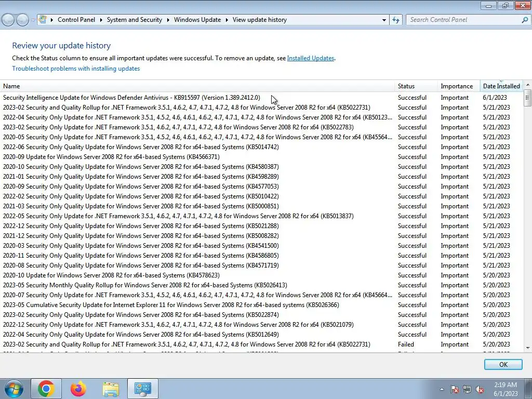
Task: Select the Windows Defender Antivirus KB915597 update row
Action: point(261,98)
